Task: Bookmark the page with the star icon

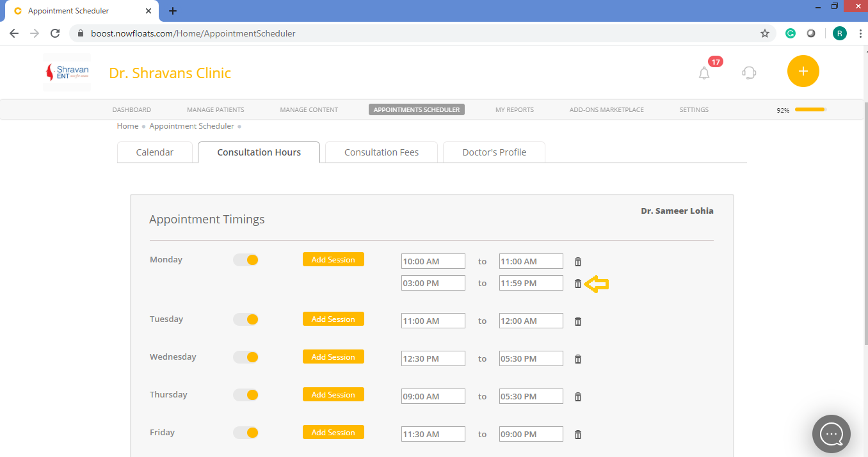Action: pos(764,33)
